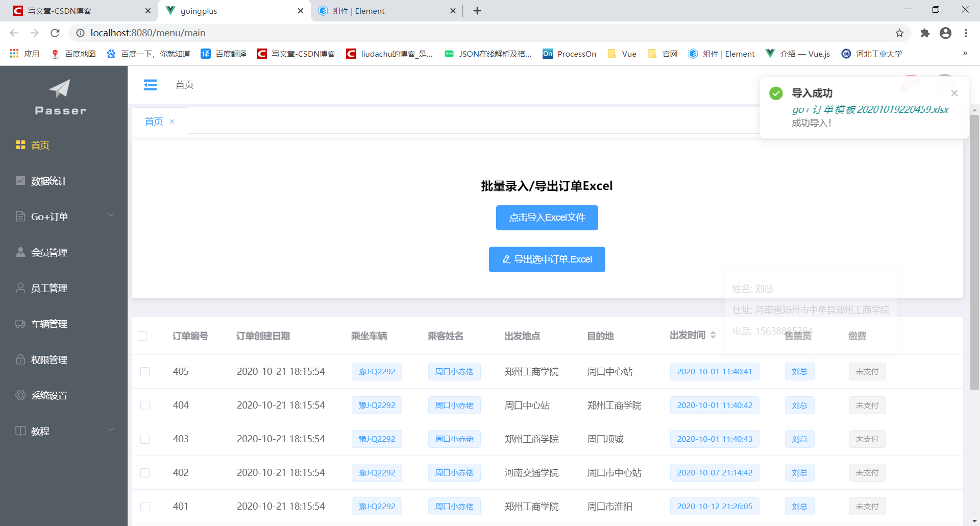This screenshot has height=526, width=980.
Task: Open 权限管理 with the lock icon
Action: [x=20, y=359]
